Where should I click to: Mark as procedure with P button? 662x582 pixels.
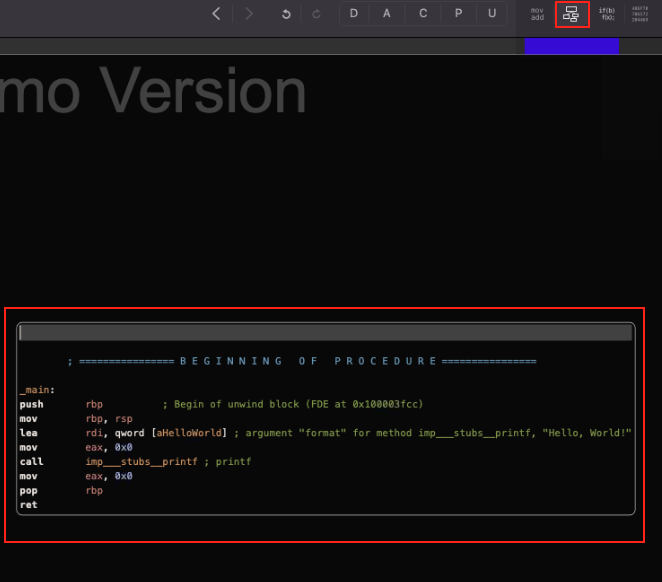pos(457,14)
